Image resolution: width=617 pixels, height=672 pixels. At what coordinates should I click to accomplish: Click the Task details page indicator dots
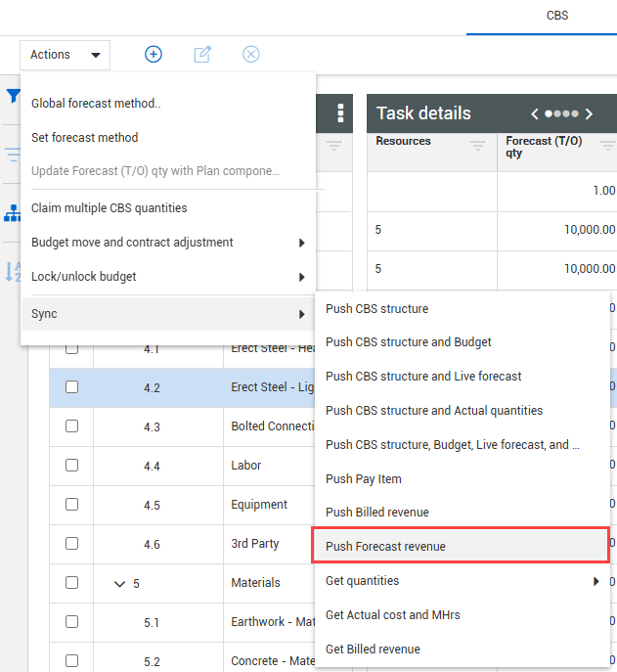(x=562, y=113)
